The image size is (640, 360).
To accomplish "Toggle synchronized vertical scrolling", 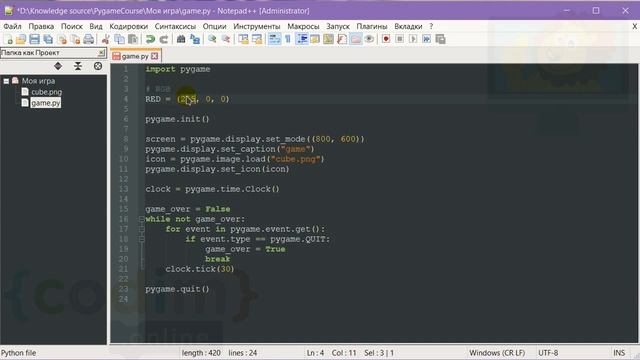I will (243, 39).
